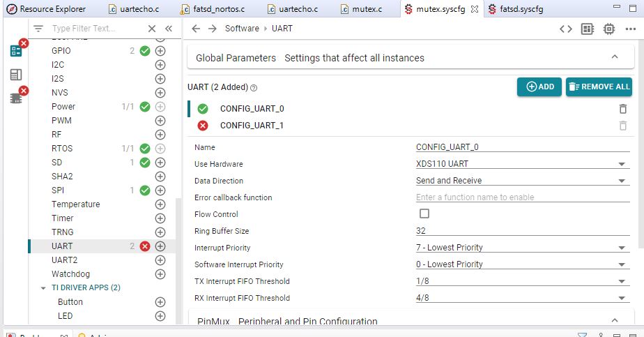The image size is (644, 337).
Task: Collapse the sidebar with double chevron icon
Action: click(x=168, y=29)
